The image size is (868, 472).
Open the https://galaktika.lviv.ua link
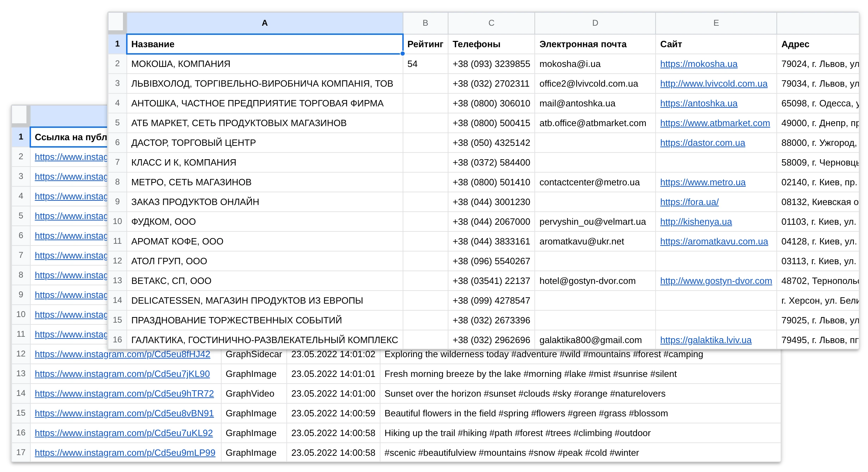[x=706, y=340]
